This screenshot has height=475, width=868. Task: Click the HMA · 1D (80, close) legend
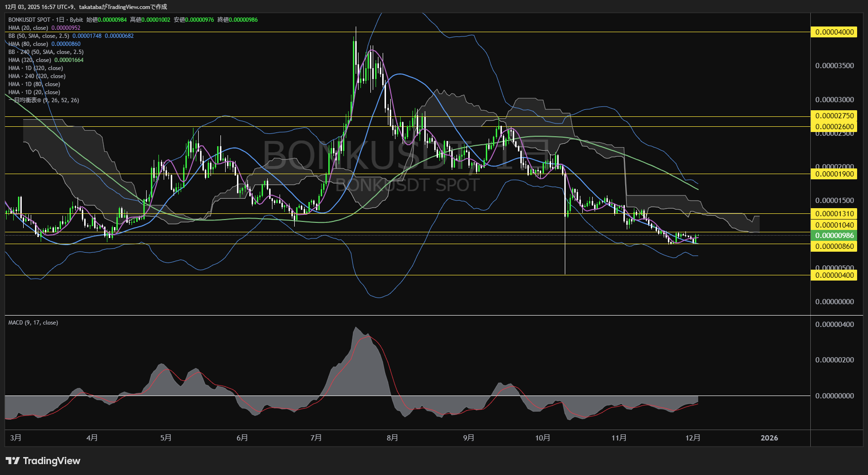[34, 84]
